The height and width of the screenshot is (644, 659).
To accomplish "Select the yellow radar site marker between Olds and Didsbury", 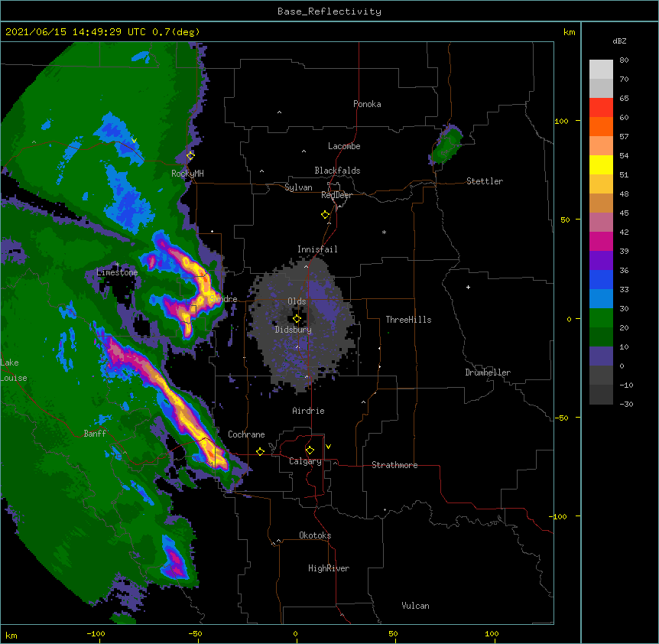I will 297,319.
